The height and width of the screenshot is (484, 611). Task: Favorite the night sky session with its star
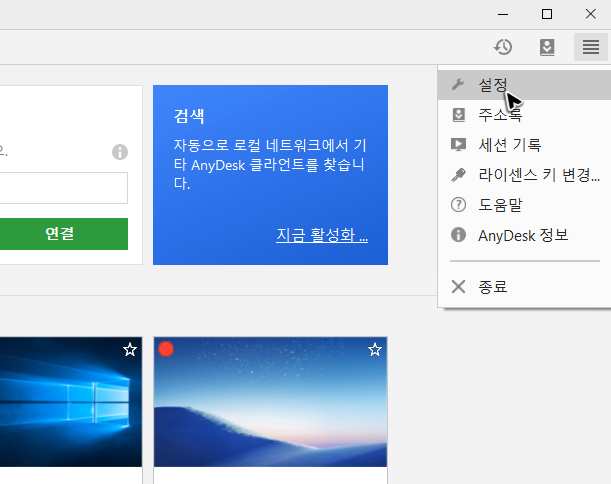pos(375,350)
